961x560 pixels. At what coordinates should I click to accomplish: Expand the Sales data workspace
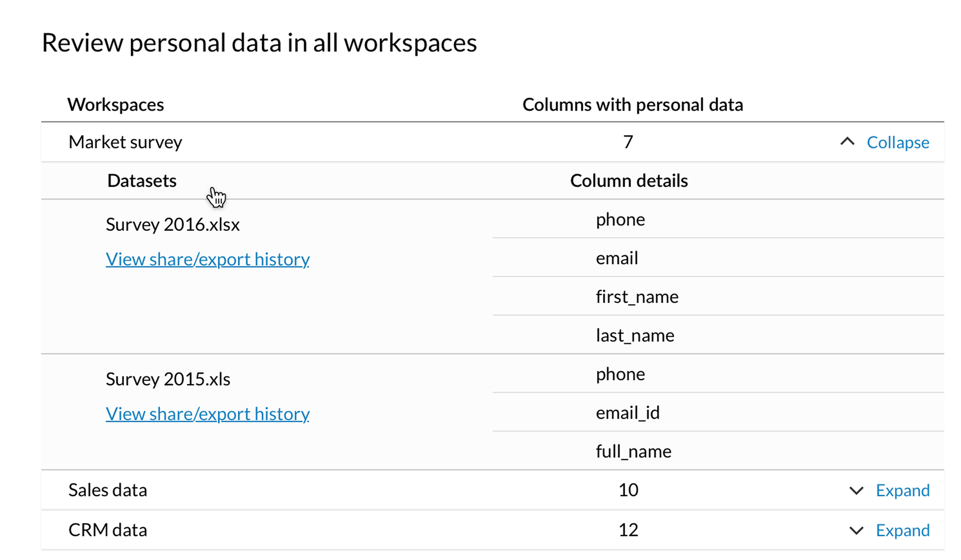[902, 490]
